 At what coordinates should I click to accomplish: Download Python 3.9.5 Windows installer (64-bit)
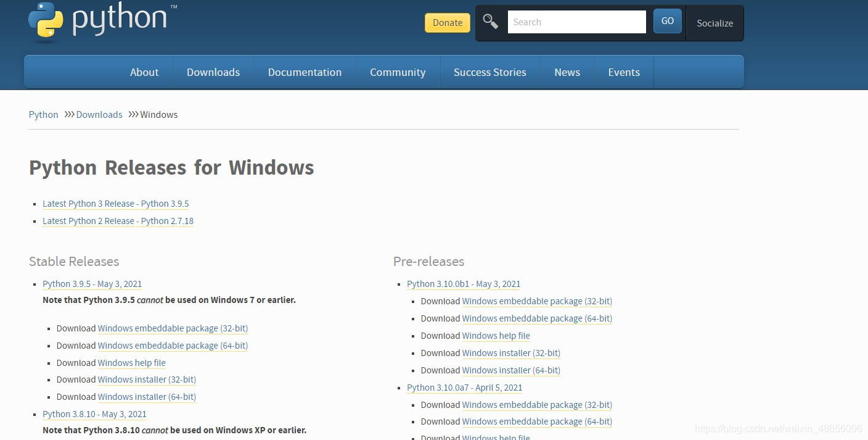point(147,397)
